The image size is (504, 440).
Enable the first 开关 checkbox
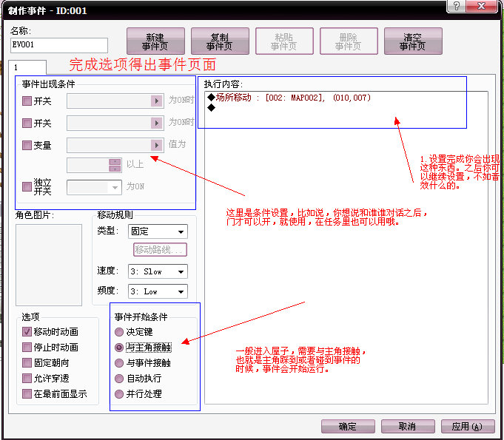tap(27, 101)
